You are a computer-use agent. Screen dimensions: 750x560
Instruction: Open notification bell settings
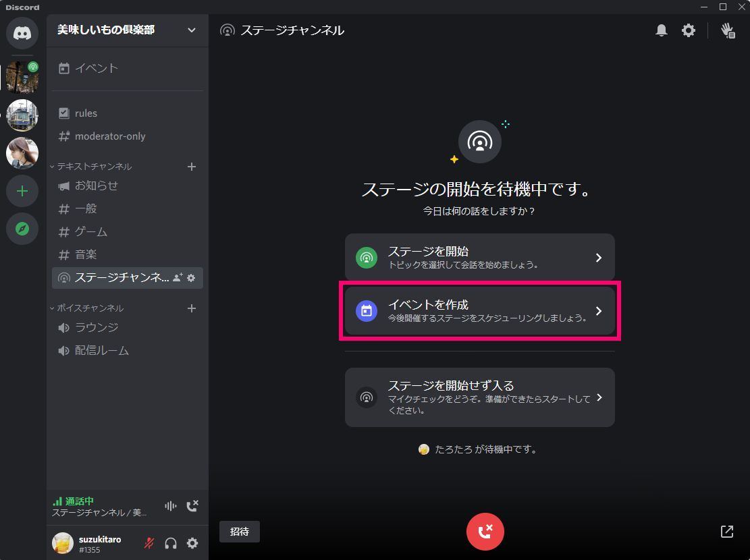pyautogui.click(x=662, y=30)
